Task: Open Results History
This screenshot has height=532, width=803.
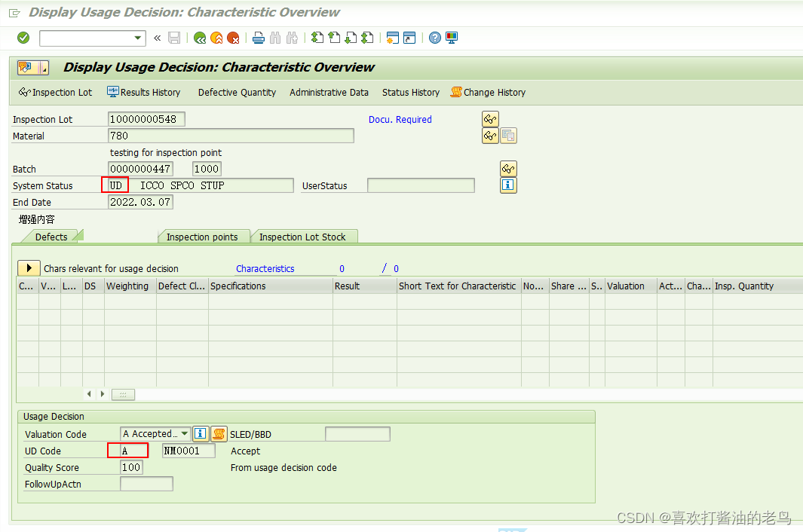Action: click(x=144, y=93)
